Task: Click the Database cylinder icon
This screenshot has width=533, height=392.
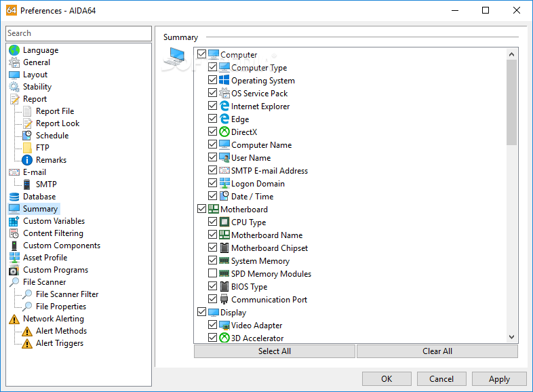Action: 14,197
